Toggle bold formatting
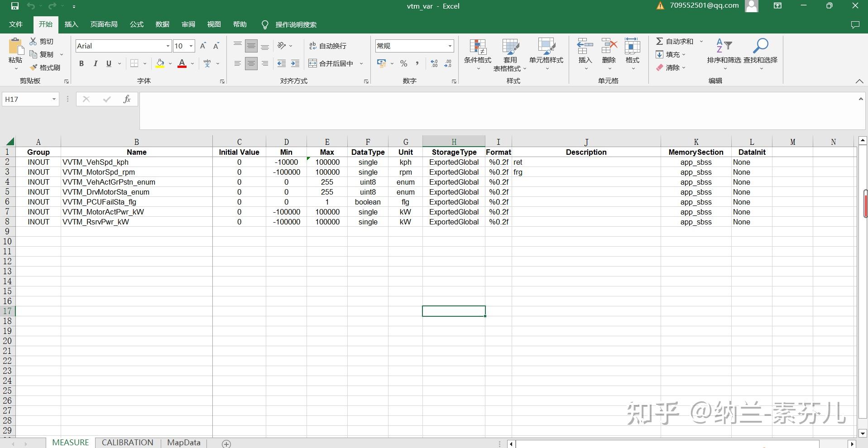The height and width of the screenshot is (448, 868). [x=82, y=63]
